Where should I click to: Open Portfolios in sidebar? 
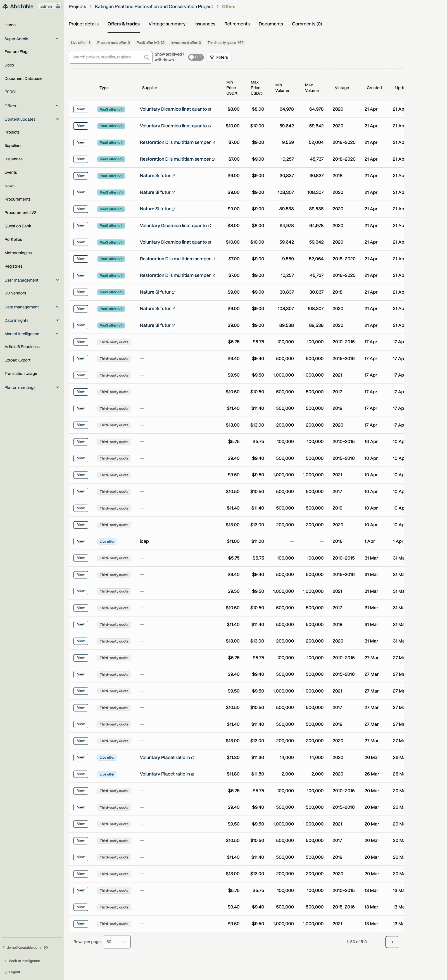tap(13, 240)
